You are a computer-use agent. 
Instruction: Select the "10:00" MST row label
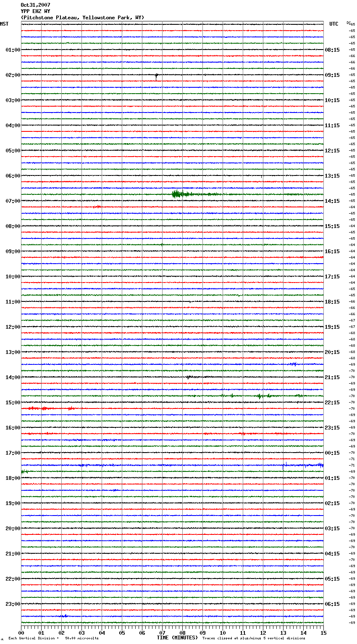click(13, 277)
